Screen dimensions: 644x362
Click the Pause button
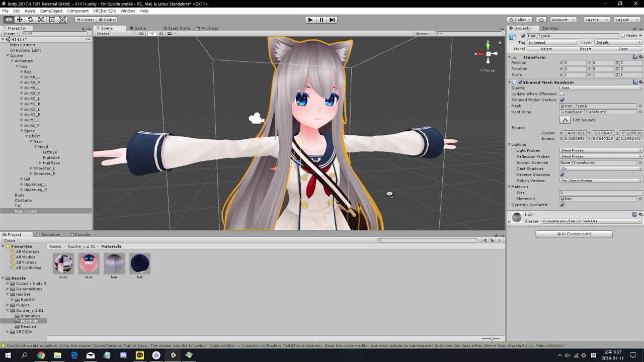click(321, 20)
